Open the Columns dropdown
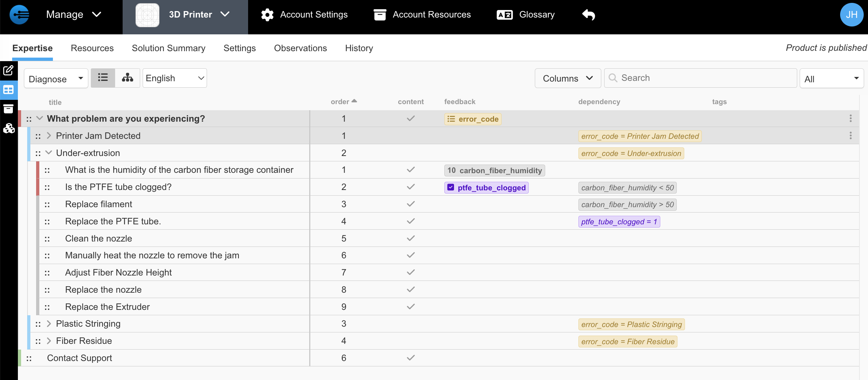 pos(567,78)
